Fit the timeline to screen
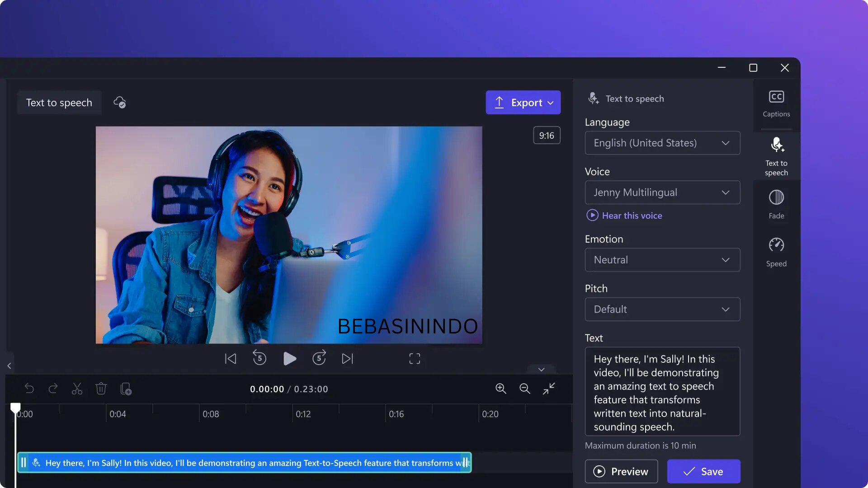 (549, 389)
